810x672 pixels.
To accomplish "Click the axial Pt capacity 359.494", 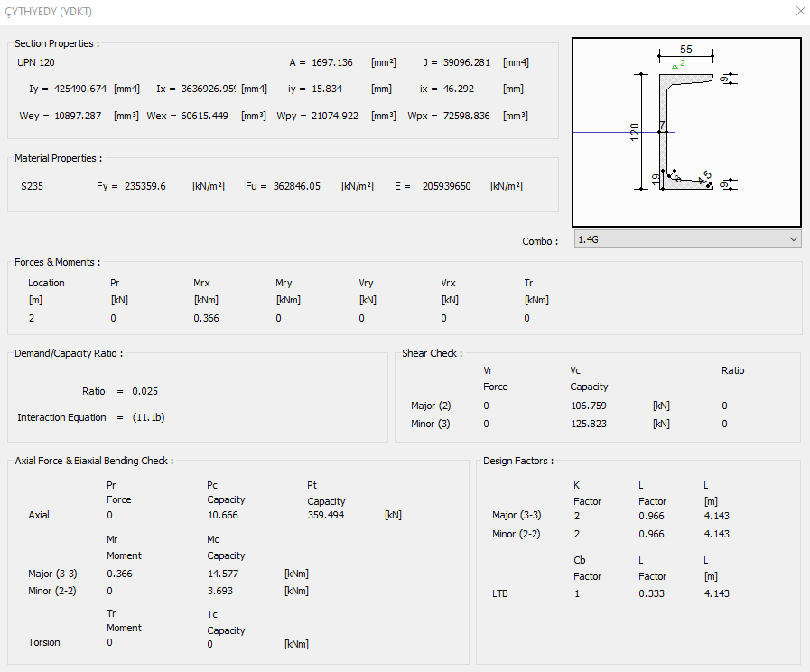I will click(326, 516).
